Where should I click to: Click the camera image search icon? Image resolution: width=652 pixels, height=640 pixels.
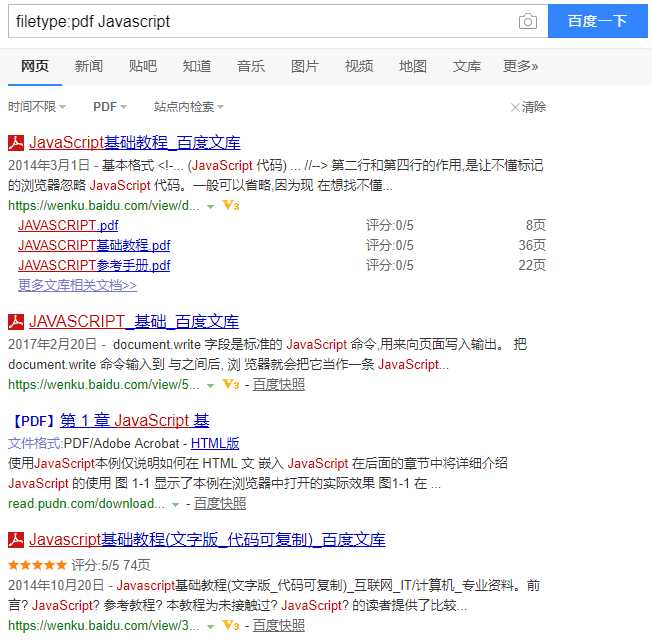coord(528,21)
